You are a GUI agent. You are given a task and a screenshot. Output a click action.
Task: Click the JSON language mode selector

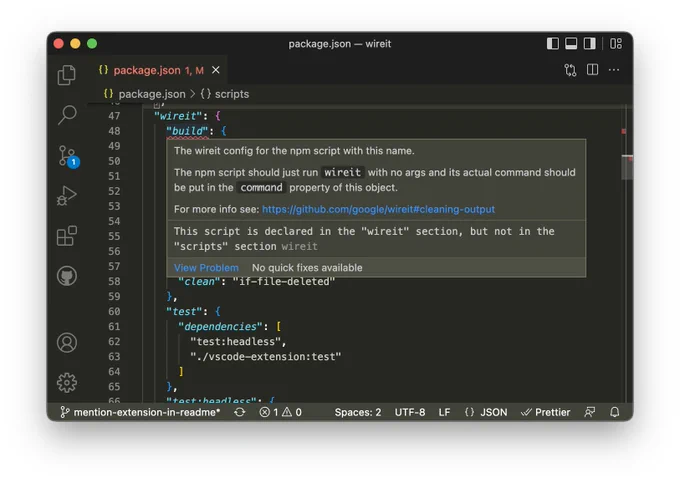(486, 412)
